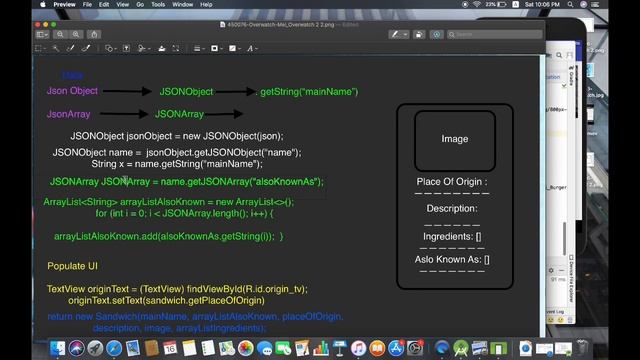Click the gear icon in background Android Studio panel

551,270
